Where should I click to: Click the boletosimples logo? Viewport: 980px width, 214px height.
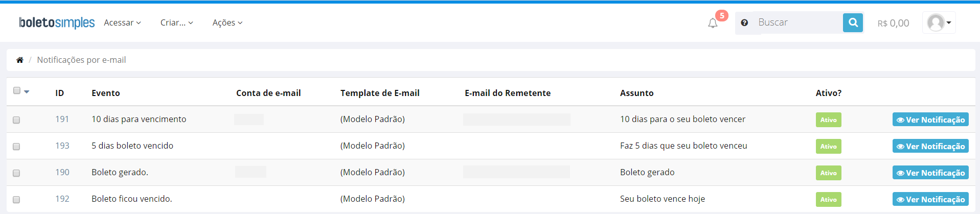57,22
